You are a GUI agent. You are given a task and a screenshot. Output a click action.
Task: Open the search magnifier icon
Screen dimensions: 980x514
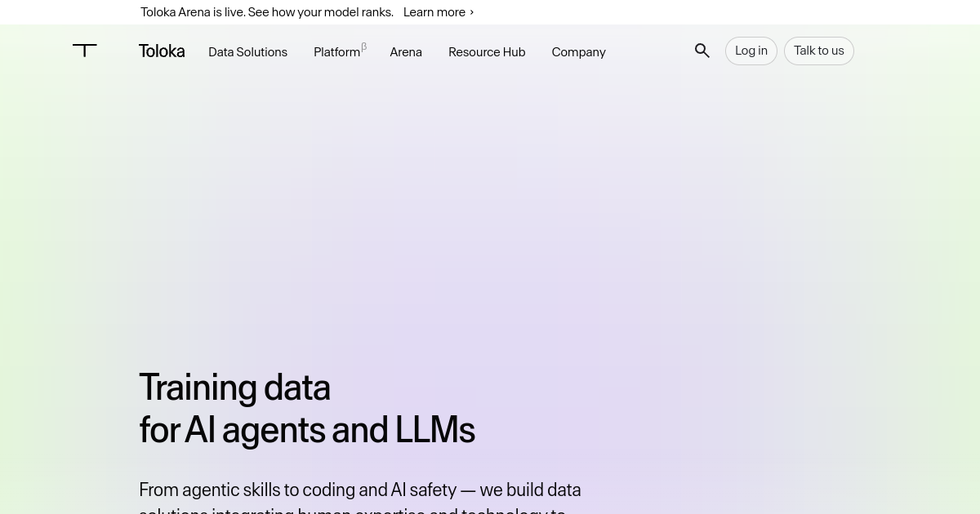tap(702, 51)
